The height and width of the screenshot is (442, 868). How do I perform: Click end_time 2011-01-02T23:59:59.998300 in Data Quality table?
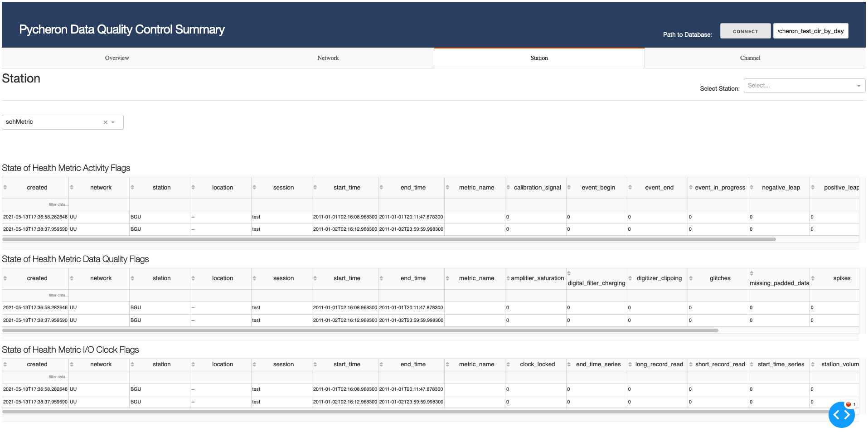point(411,321)
